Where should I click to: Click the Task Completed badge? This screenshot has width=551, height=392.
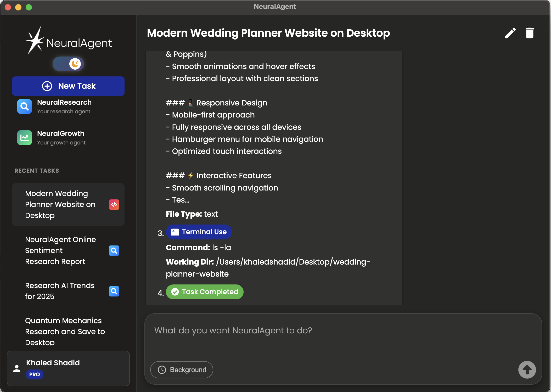coord(205,292)
